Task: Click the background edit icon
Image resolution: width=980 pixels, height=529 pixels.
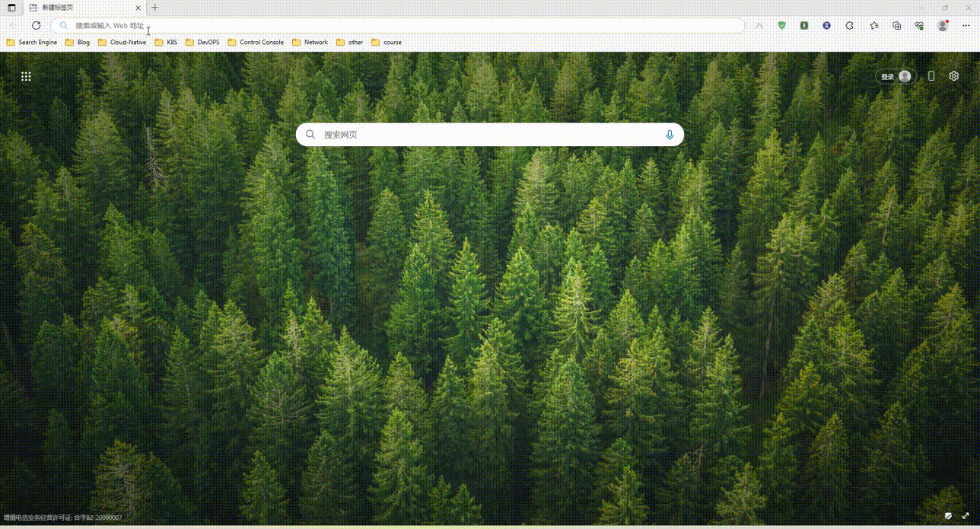Action: point(949,516)
